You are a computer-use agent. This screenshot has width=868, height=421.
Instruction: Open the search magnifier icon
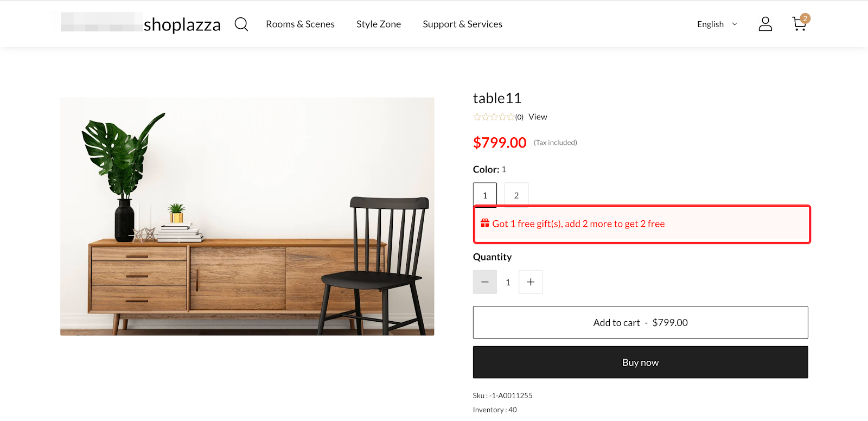241,24
